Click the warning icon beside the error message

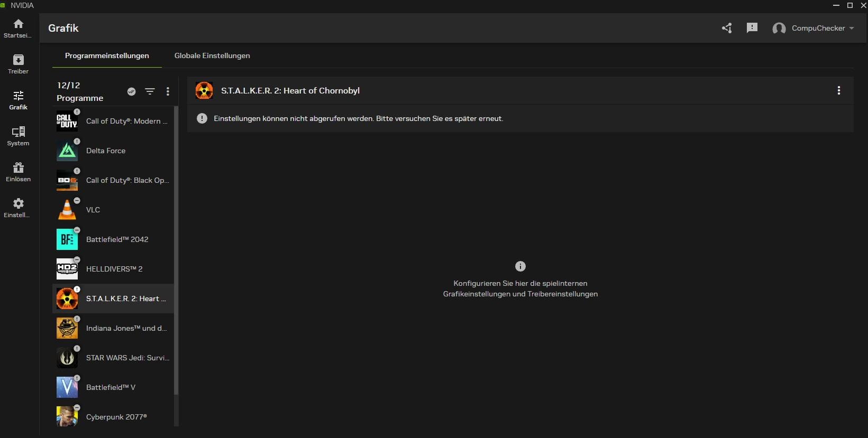point(202,118)
